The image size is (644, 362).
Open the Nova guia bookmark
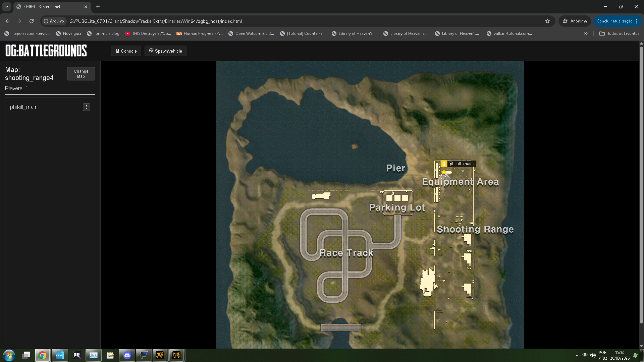click(x=68, y=34)
